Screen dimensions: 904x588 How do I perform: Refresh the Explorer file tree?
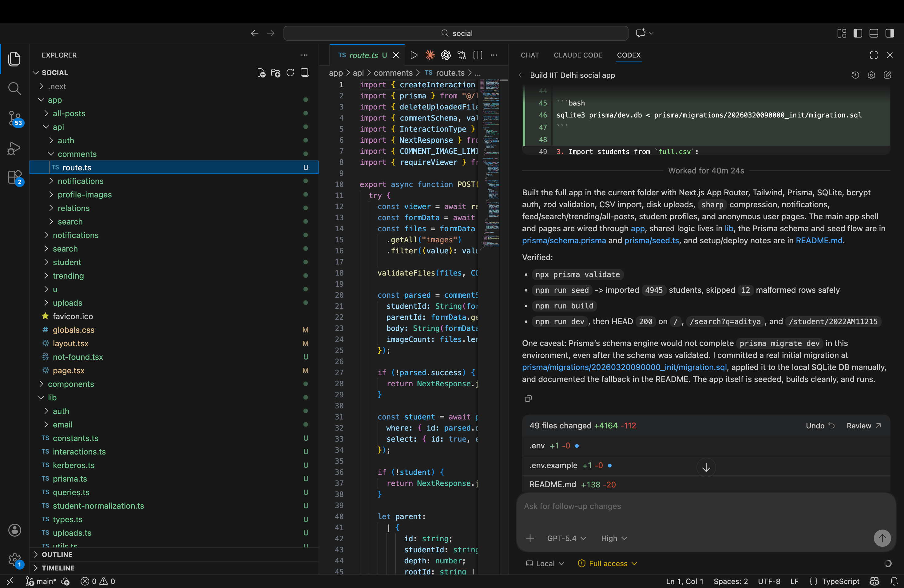coord(290,73)
